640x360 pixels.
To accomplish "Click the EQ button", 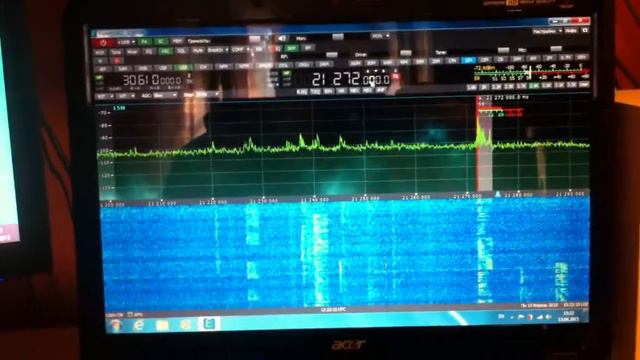I will [149, 52].
